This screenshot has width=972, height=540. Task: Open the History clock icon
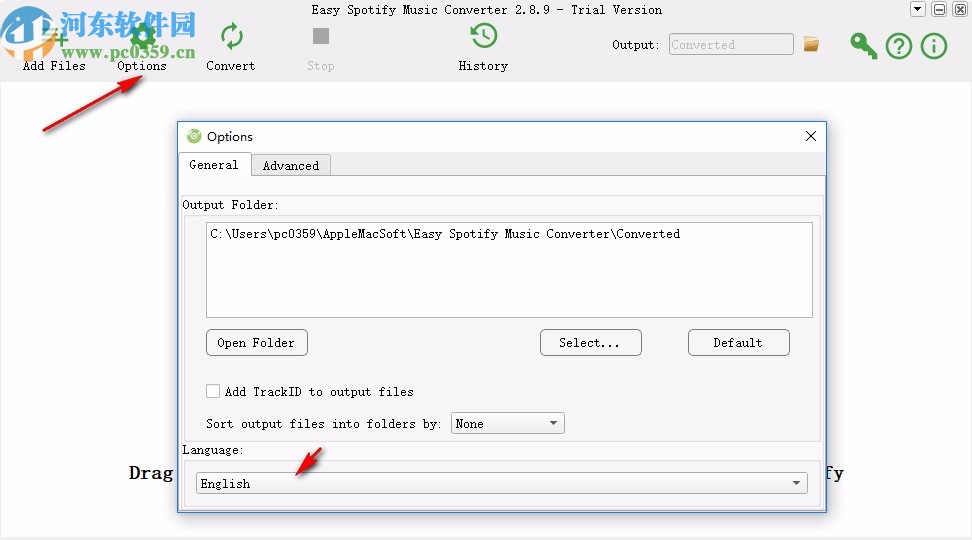click(x=484, y=36)
